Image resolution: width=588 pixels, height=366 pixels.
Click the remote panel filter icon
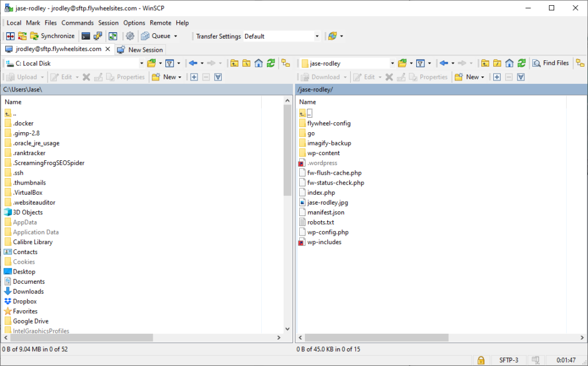420,63
